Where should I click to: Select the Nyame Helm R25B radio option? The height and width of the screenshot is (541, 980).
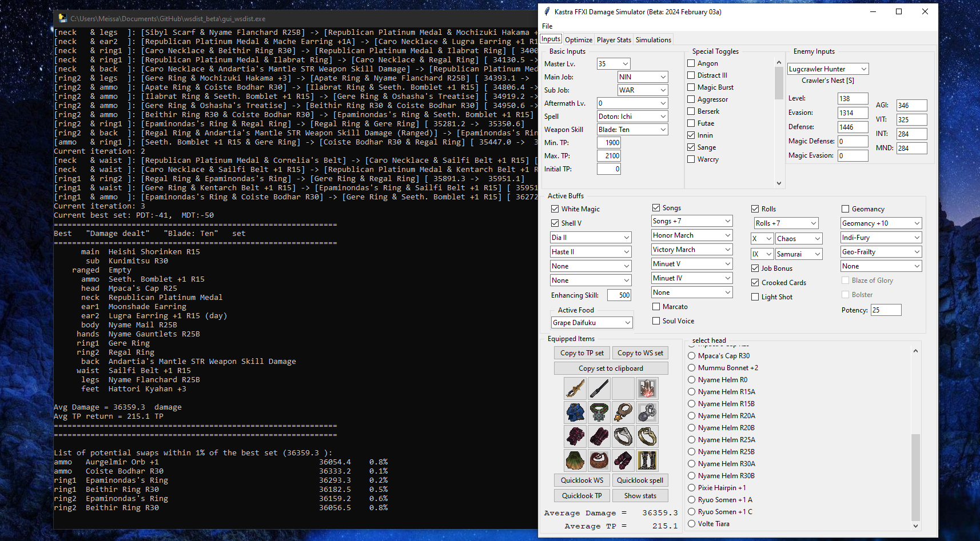(x=692, y=452)
